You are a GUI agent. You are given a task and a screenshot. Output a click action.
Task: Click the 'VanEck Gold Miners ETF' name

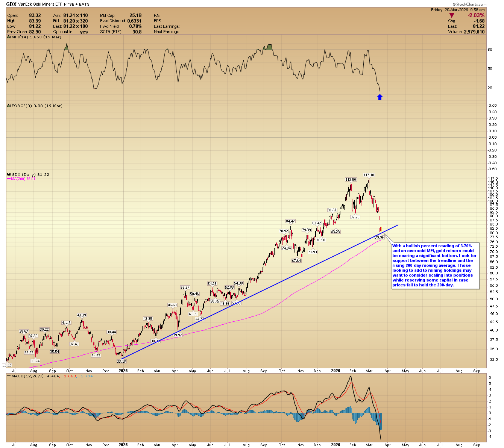pyautogui.click(x=41, y=5)
